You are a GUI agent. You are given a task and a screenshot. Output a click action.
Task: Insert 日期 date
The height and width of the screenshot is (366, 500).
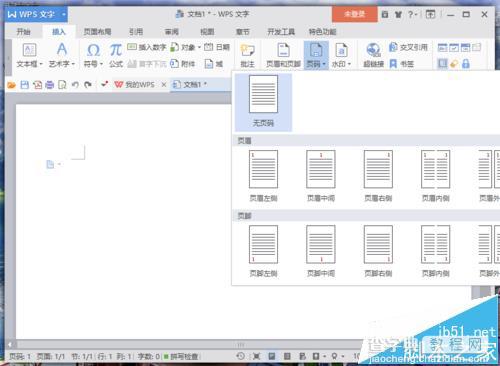(x=217, y=47)
